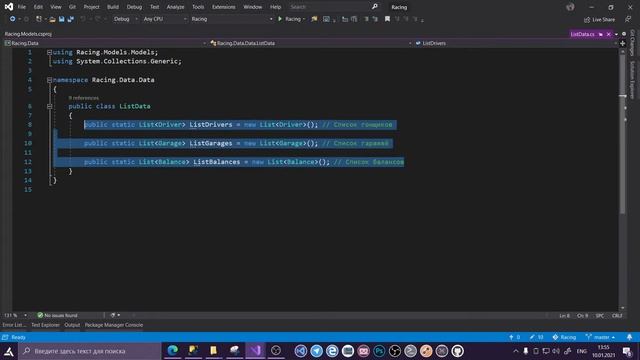Click the Windows taskbar search field
This screenshot has height=360, width=640.
click(x=90, y=351)
